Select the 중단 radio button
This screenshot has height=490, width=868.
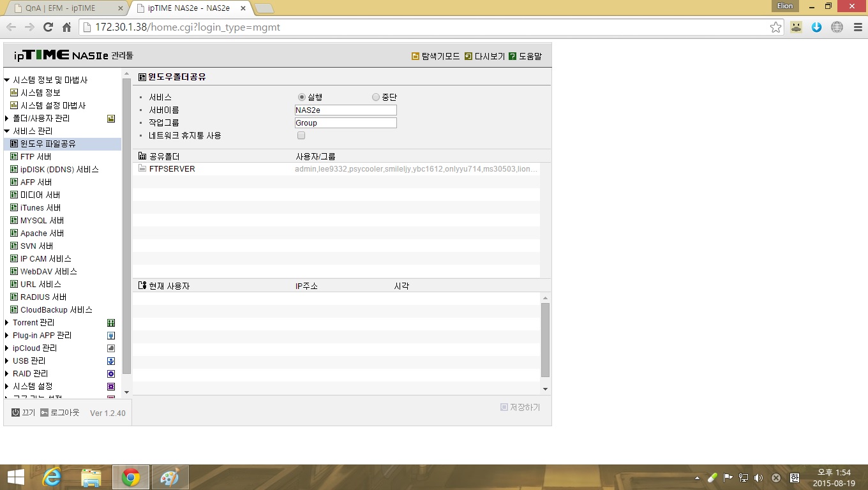point(376,98)
